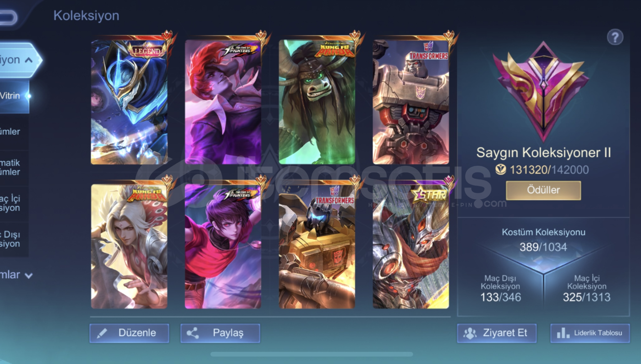Click the Ödüller rewards button
The image size is (641, 364).
pos(543,190)
